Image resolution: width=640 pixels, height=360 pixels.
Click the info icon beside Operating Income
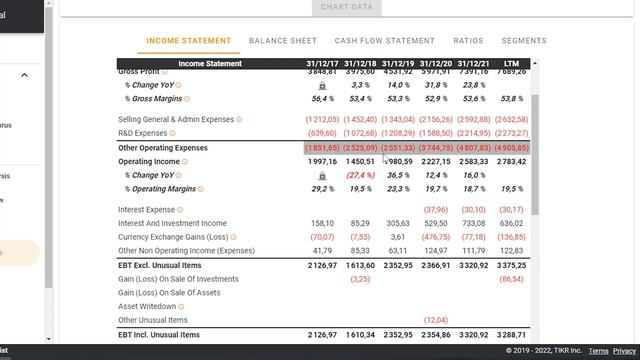point(185,162)
